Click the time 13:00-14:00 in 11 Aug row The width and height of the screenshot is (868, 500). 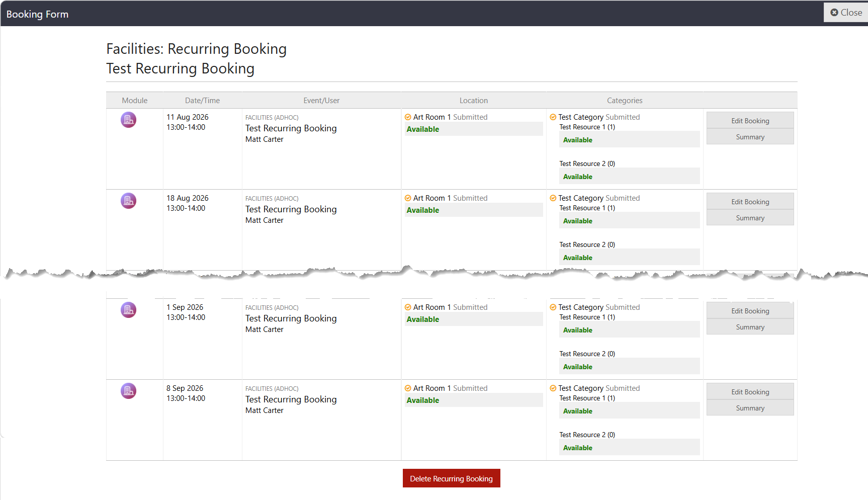coord(186,127)
